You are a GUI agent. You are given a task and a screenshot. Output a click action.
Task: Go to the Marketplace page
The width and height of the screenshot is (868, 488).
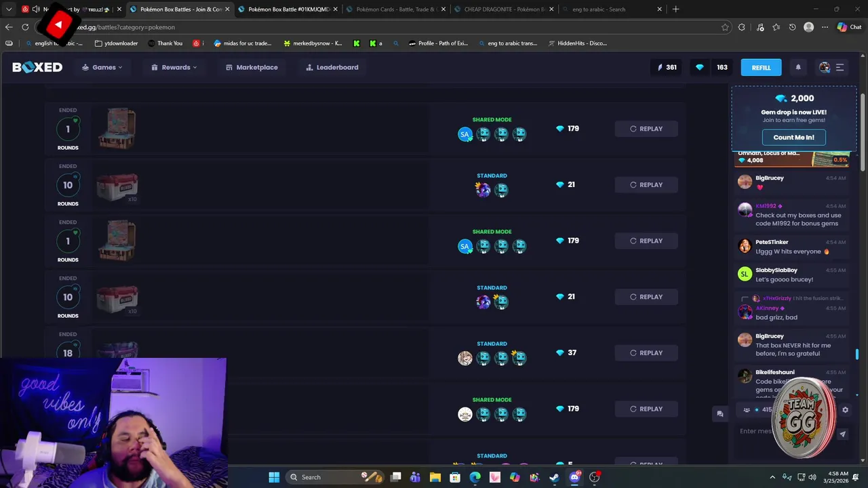pyautogui.click(x=252, y=67)
